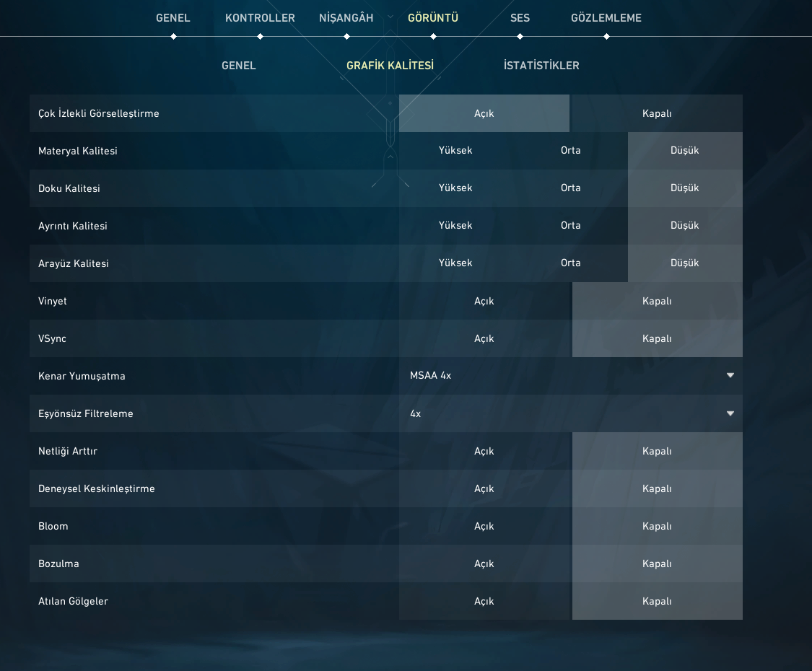
Task: Click the Kenar Yumuşatma dropdown arrow
Action: click(730, 375)
